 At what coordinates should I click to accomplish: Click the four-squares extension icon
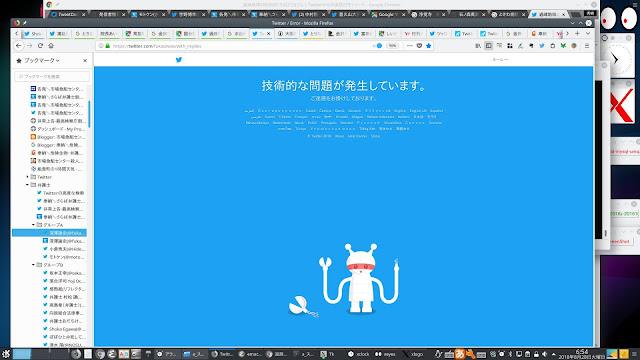click(x=510, y=46)
